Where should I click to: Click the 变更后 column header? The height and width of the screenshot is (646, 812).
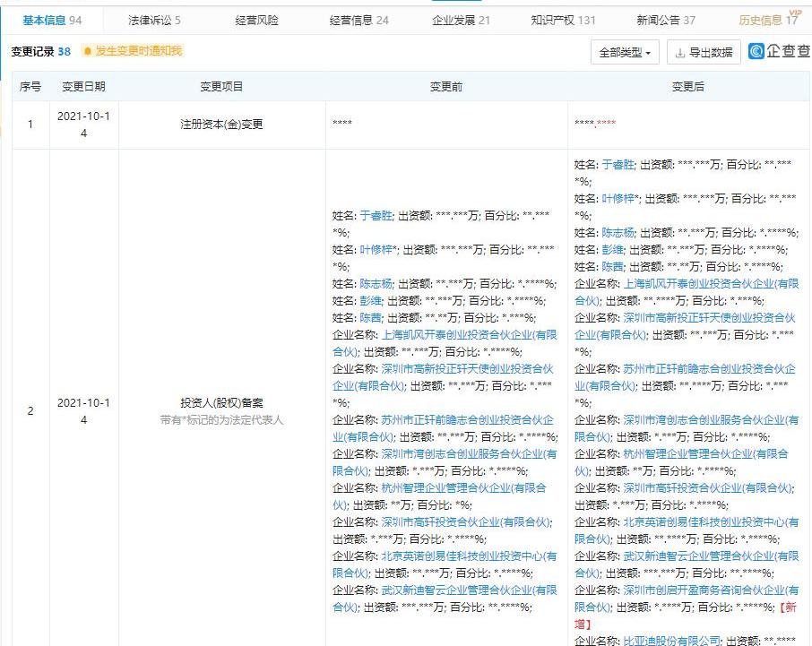click(x=687, y=86)
